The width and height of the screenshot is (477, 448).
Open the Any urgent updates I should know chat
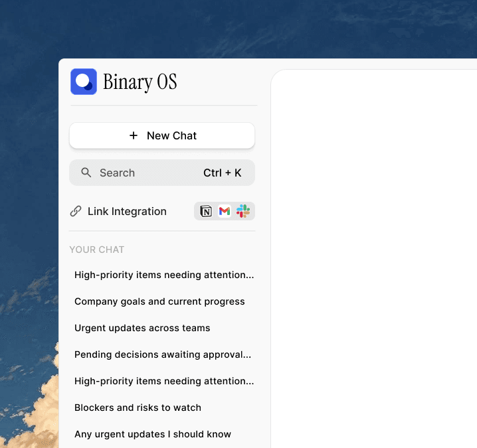153,434
